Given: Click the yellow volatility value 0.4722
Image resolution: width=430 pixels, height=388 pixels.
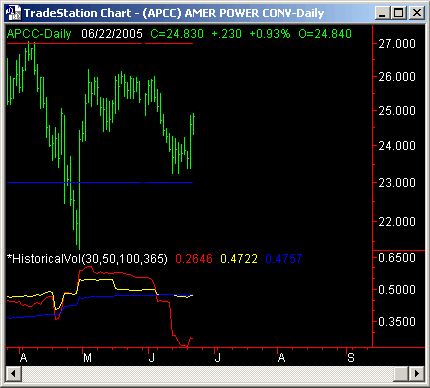Looking at the screenshot, I should coord(239,259).
